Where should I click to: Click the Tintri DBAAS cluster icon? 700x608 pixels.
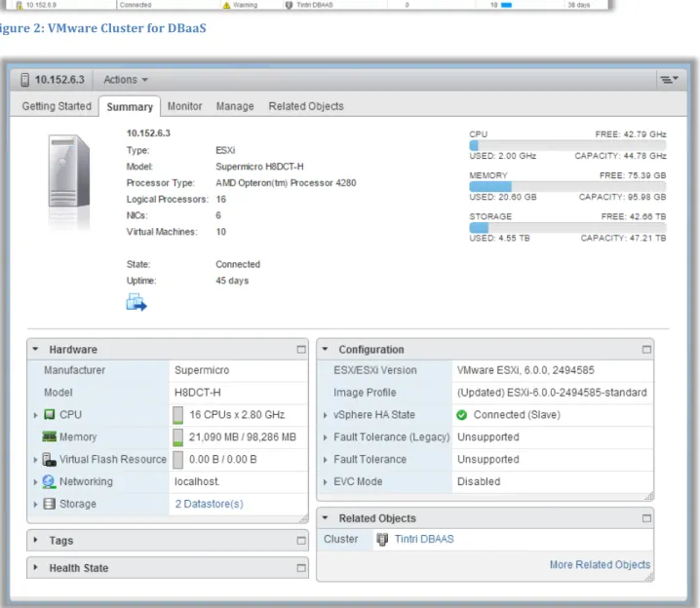[x=382, y=539]
